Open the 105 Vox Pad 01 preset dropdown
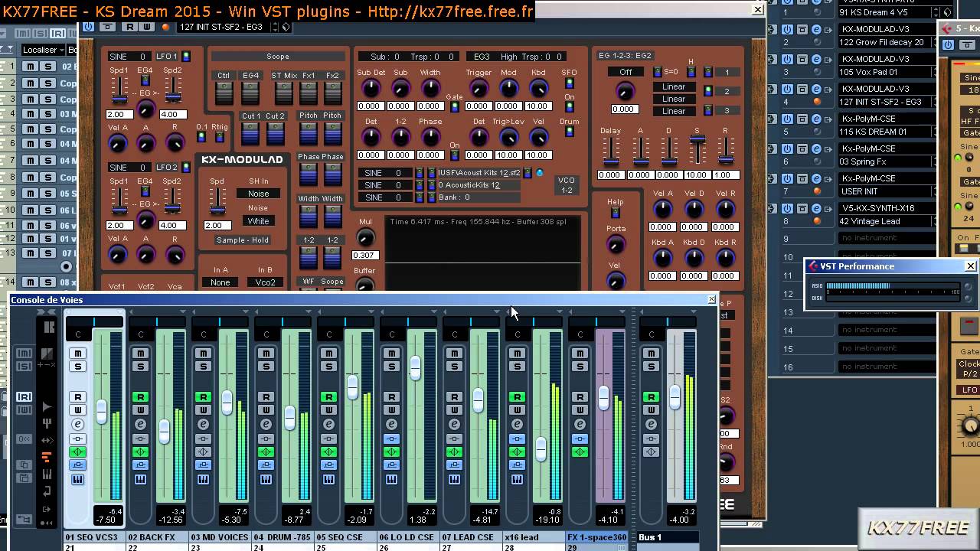The image size is (980, 551). pyautogui.click(x=886, y=72)
